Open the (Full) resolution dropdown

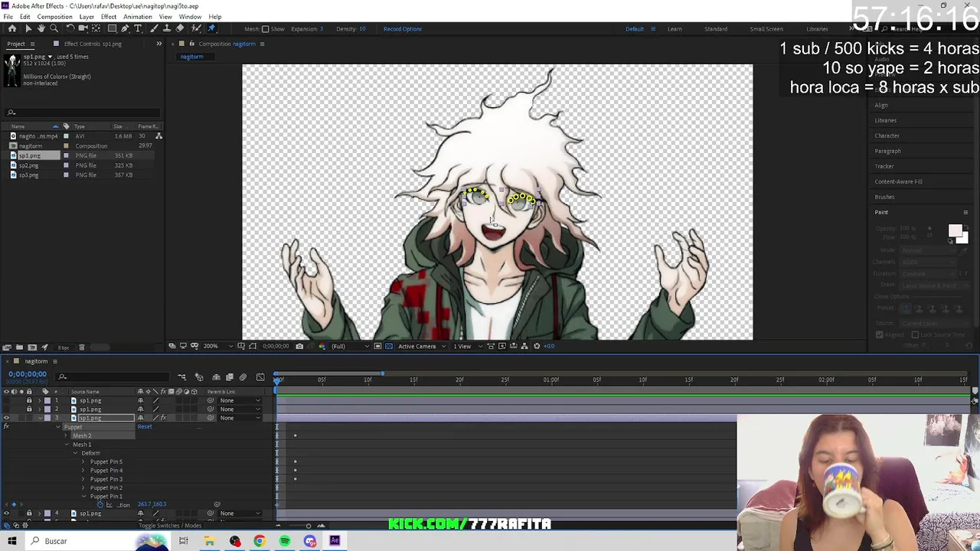[x=351, y=346]
